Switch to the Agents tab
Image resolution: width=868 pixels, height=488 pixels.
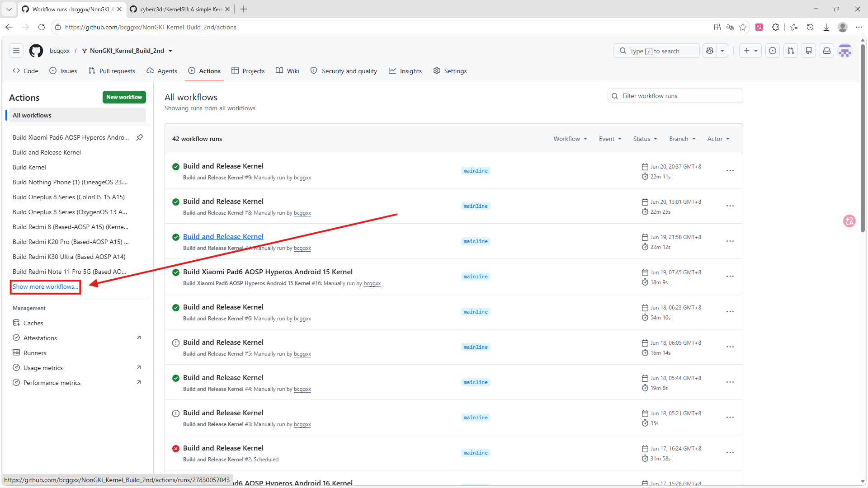point(162,71)
